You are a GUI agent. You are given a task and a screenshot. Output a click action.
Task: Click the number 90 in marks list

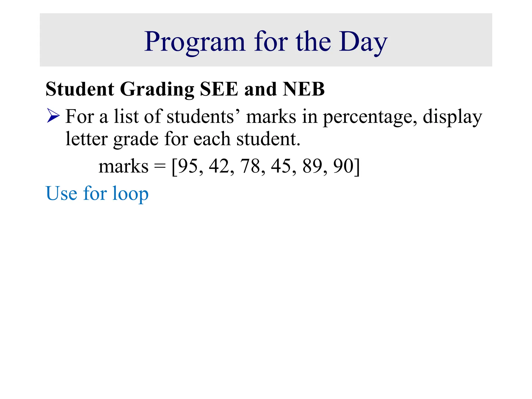pos(343,166)
